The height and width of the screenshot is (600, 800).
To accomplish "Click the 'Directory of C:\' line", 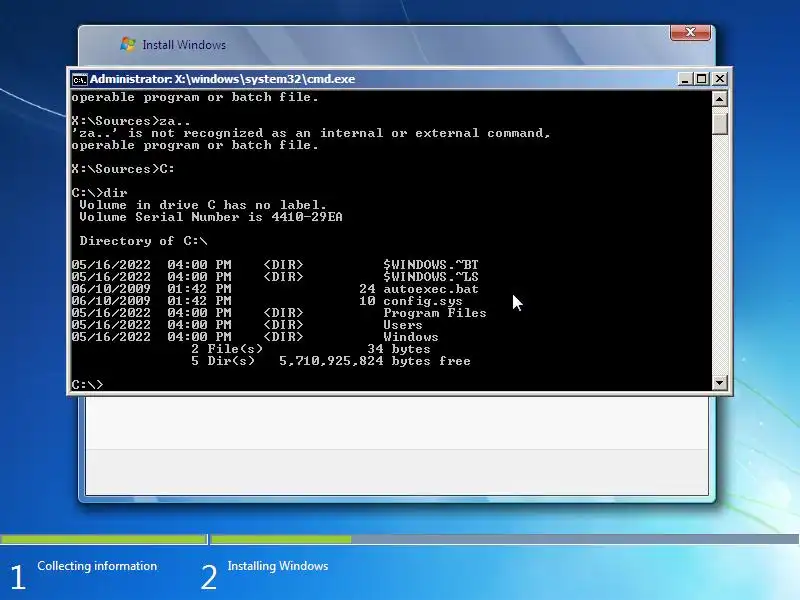I will pos(143,241).
